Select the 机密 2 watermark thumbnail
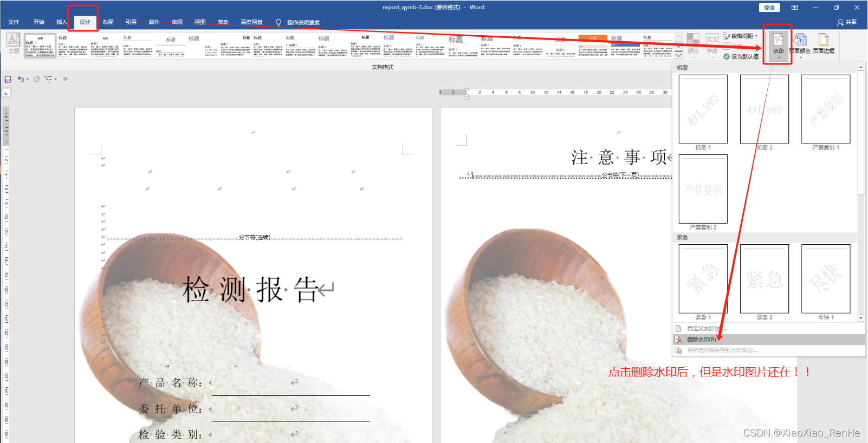 (x=765, y=109)
